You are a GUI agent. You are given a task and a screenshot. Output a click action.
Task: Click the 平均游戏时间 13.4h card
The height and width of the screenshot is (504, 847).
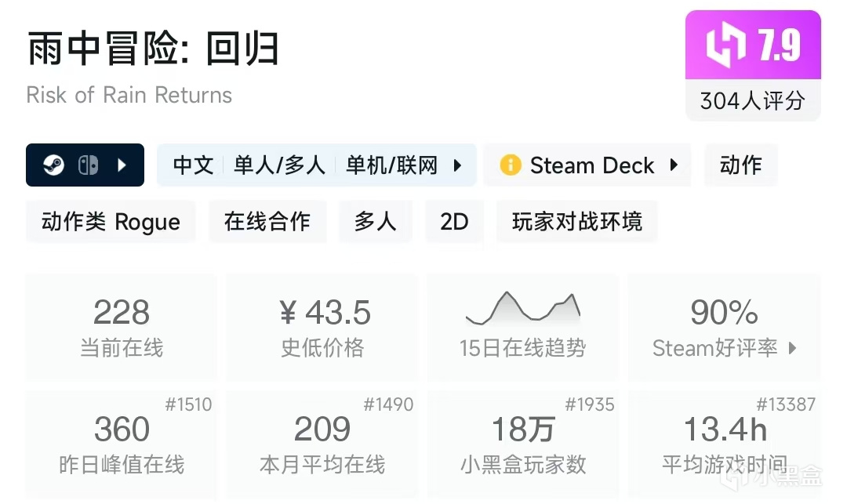coord(725,444)
